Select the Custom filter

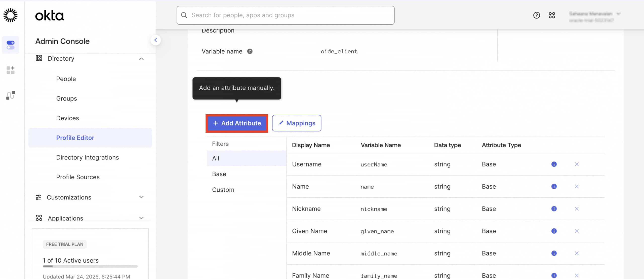coord(223,190)
